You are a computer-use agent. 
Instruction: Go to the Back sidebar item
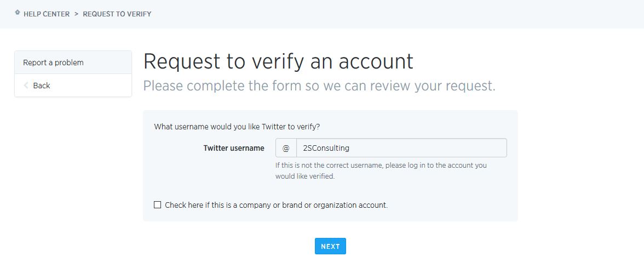[73, 86]
